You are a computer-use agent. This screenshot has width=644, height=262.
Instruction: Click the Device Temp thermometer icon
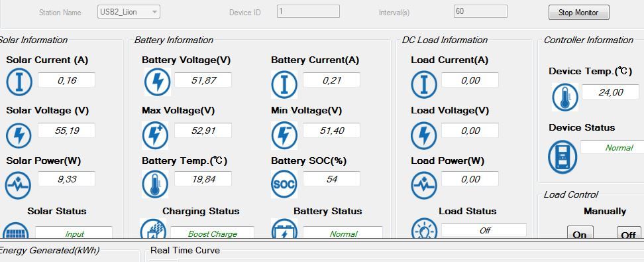[565, 97]
